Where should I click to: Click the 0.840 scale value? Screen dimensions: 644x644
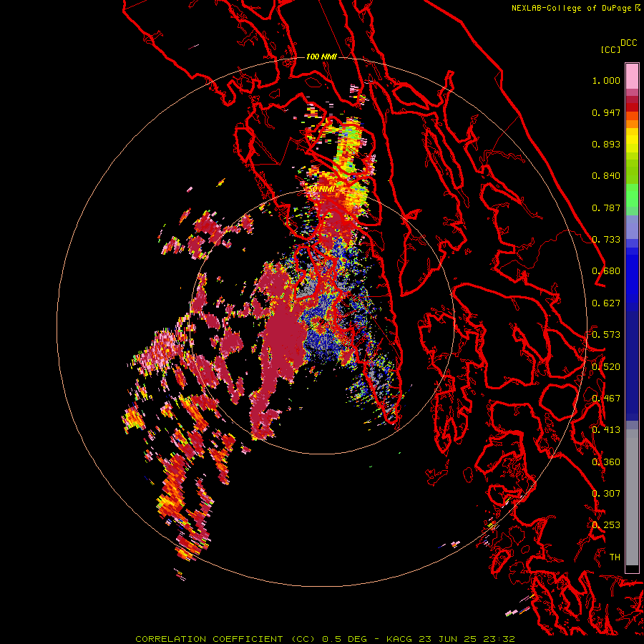[x=606, y=176]
